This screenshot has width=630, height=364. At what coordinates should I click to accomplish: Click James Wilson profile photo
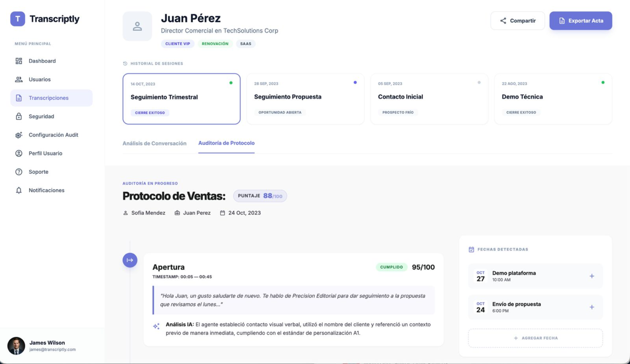[16, 346]
